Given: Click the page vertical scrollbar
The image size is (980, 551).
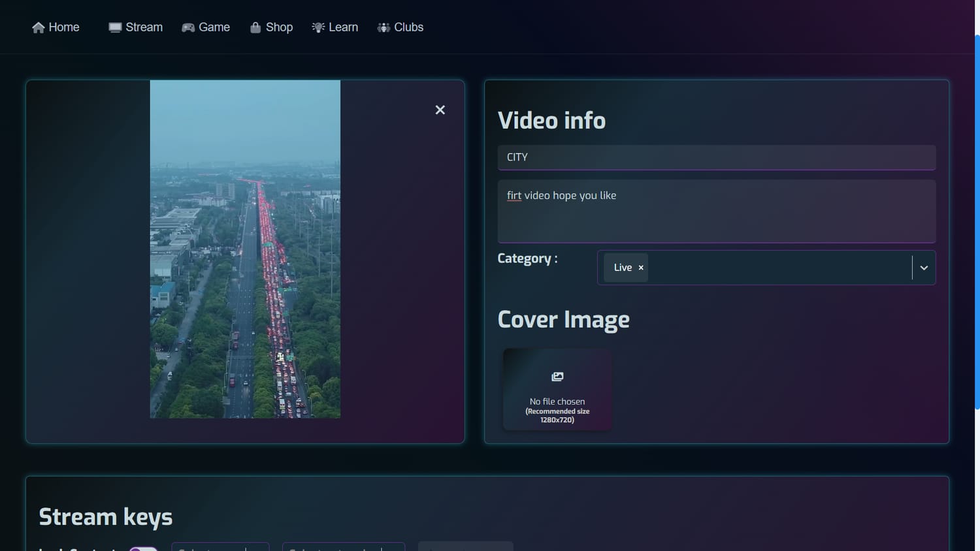Looking at the screenshot, I should [977, 222].
